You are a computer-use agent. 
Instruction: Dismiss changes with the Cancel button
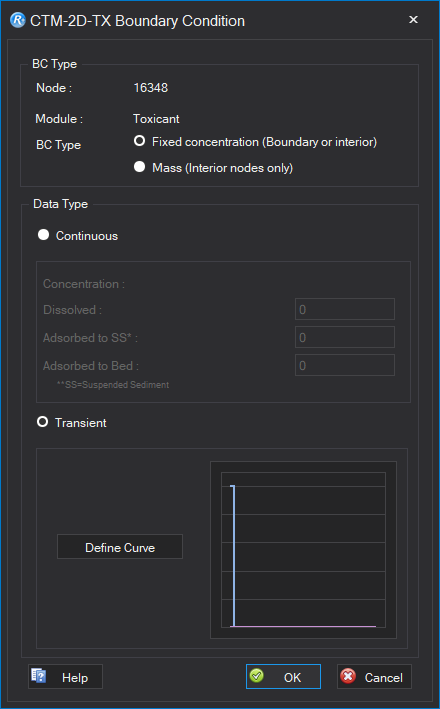[x=374, y=676]
